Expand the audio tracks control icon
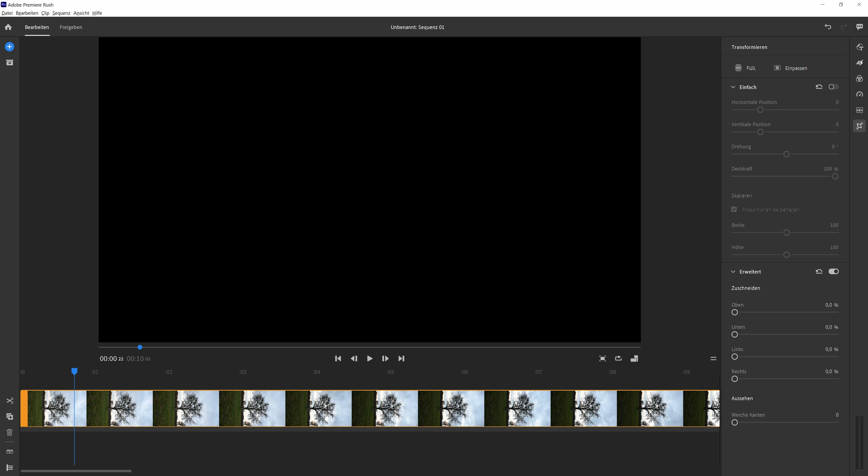The height and width of the screenshot is (476, 868). pos(10,452)
